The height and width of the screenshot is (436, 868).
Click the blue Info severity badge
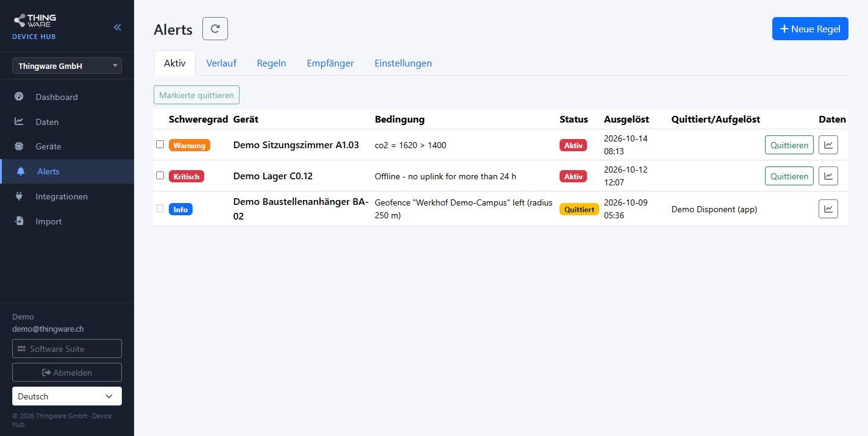(180, 209)
